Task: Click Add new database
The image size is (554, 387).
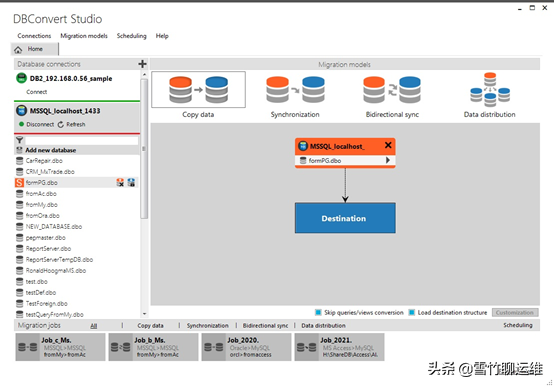Action: (x=51, y=150)
